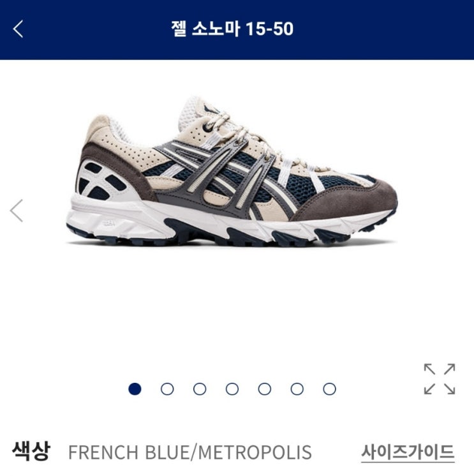Tap the shoe's heel area
474x476 pixels.
[103, 173]
